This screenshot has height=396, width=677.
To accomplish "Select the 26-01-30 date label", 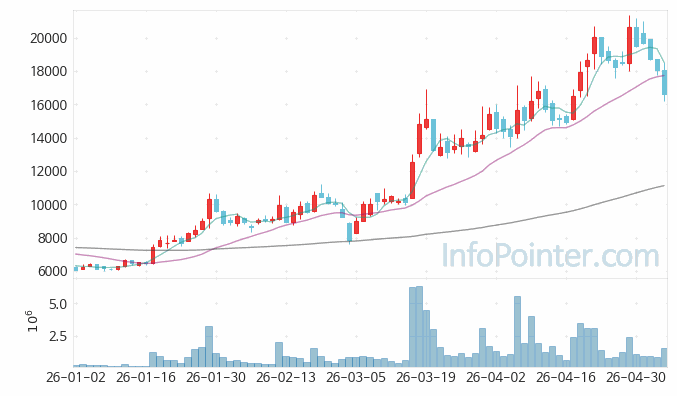I will tap(216, 377).
